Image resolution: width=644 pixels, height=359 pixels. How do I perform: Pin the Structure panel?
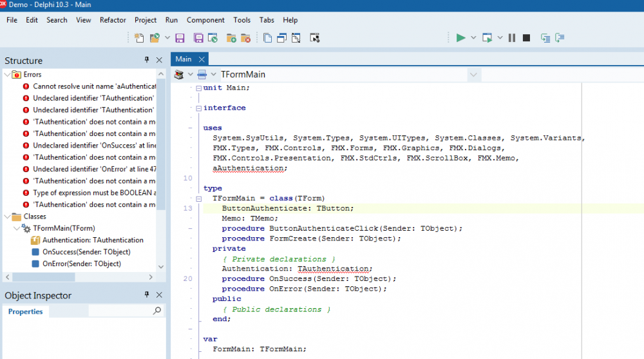[x=147, y=60]
